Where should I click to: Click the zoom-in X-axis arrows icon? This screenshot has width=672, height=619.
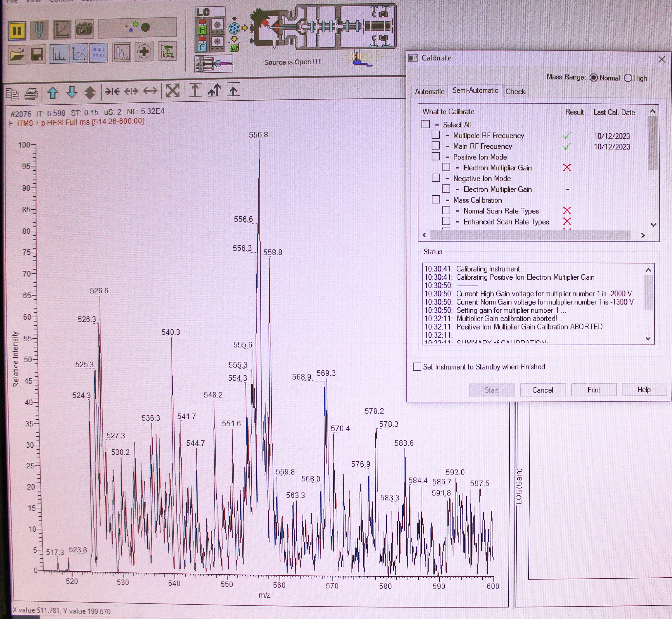[x=112, y=92]
